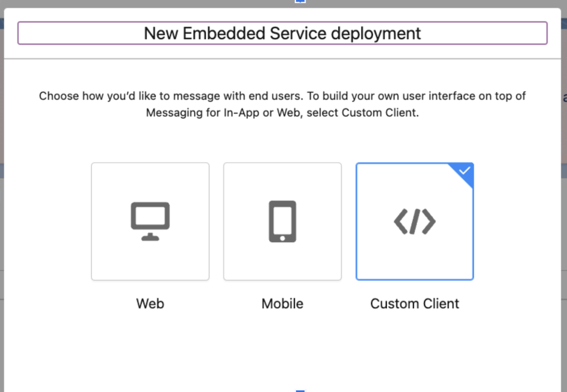Click the Mobile text label
Viewport: 567px width, 392px height.
point(282,304)
